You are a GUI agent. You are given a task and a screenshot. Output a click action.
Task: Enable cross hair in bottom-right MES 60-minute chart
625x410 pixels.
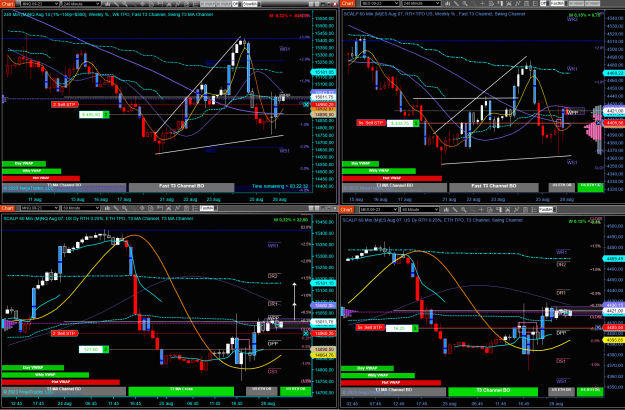coord(482,209)
